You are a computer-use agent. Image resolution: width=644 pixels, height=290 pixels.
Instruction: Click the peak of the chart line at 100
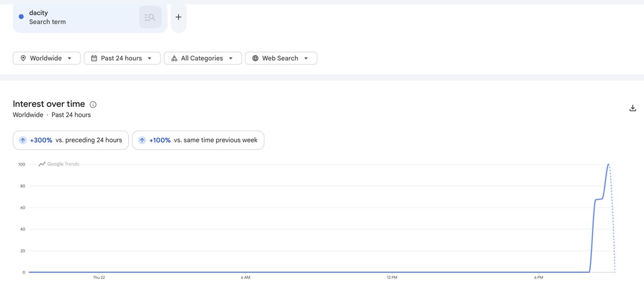pos(609,165)
